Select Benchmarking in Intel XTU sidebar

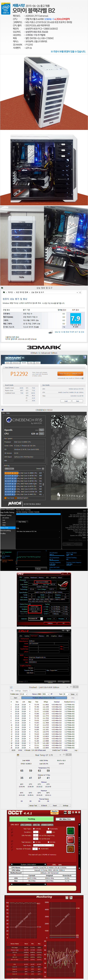6,531
